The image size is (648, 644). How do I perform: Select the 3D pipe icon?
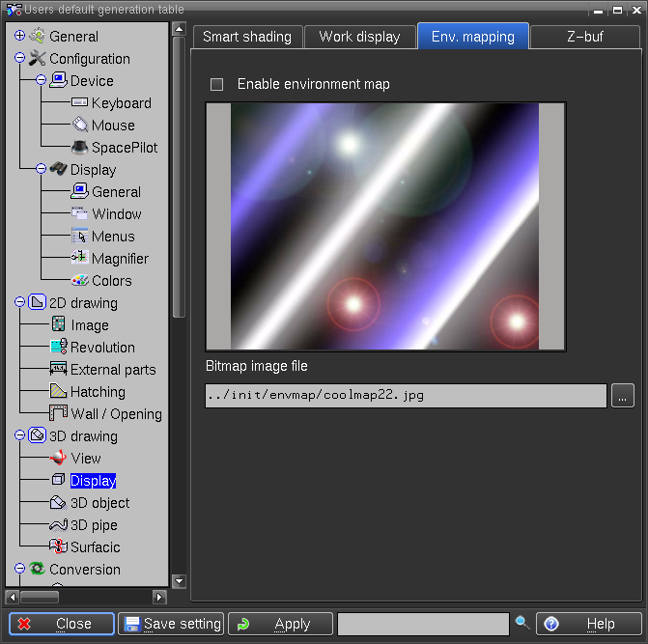coord(58,525)
